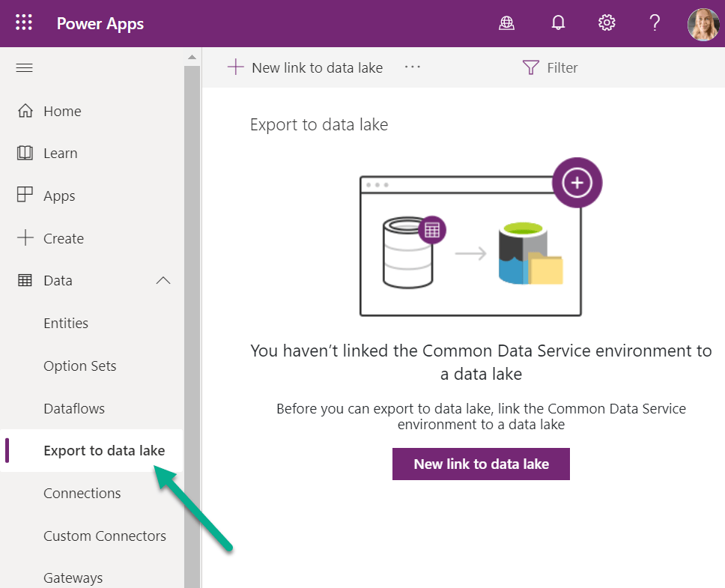
Task: Click the sidebar vertical scrollbar
Action: [192, 300]
